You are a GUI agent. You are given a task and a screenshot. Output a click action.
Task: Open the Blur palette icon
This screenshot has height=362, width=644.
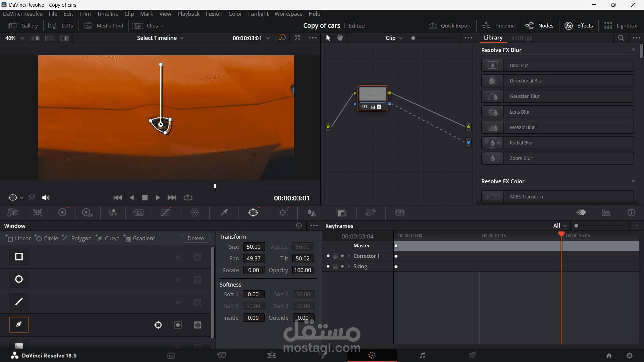click(x=312, y=213)
